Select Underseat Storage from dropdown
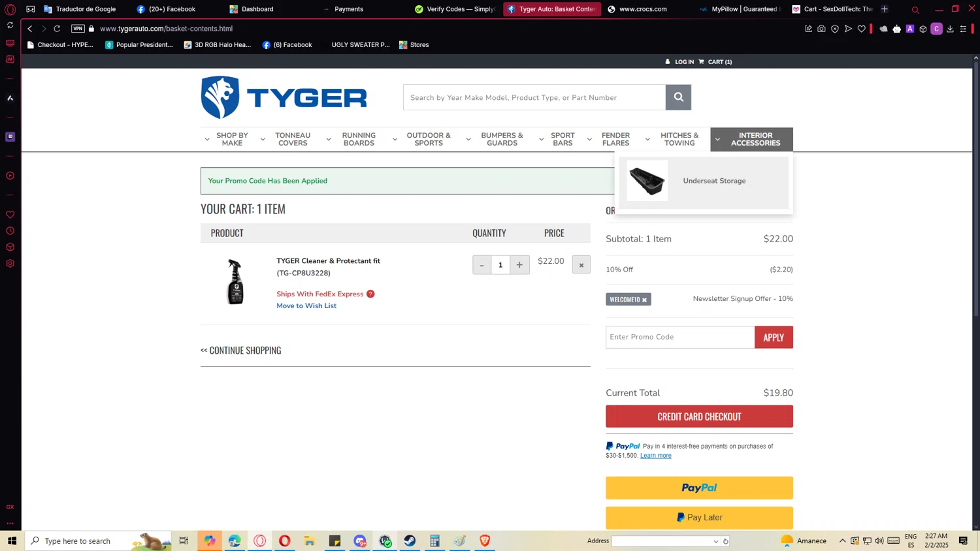 [x=714, y=181]
